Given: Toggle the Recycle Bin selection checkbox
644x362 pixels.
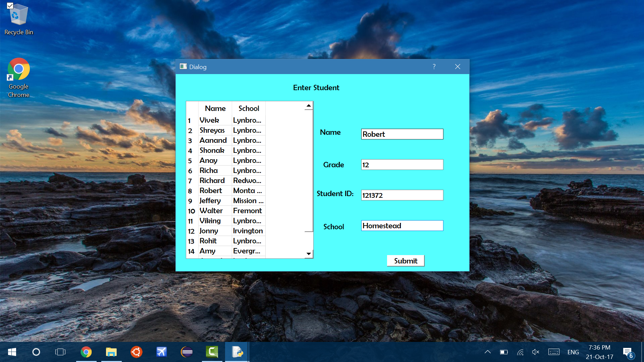Looking at the screenshot, I should coord(10,6).
